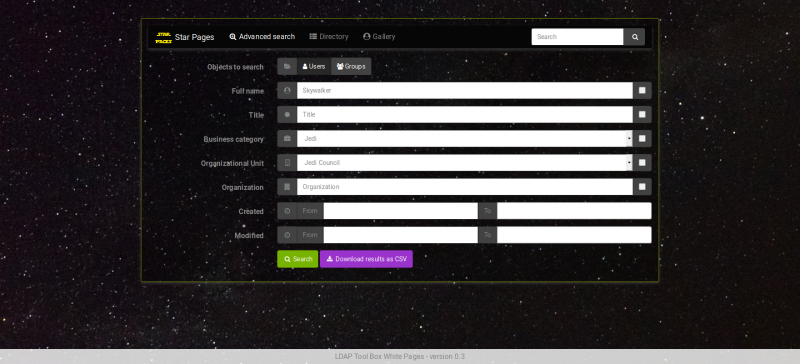The height and width of the screenshot is (364, 800).
Task: Open the Business category dropdown showing Jedi
Action: (x=465, y=138)
